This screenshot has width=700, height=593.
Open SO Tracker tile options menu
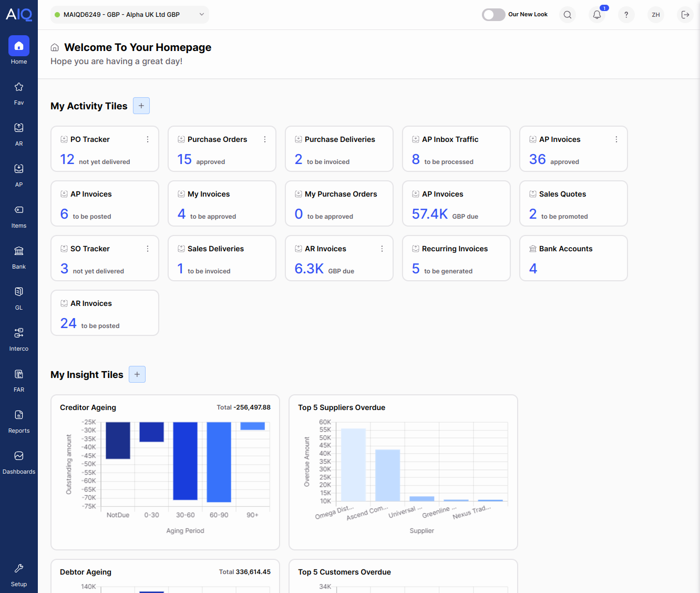[148, 249]
